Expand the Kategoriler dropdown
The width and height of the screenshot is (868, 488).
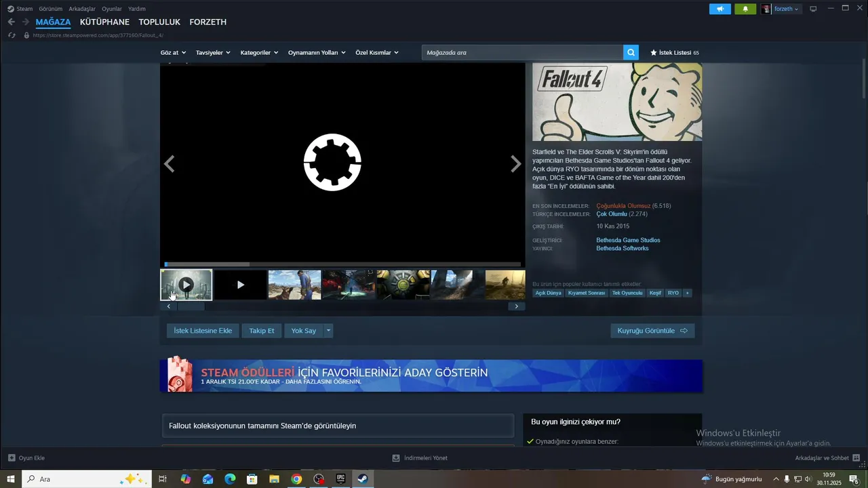pyautogui.click(x=259, y=52)
